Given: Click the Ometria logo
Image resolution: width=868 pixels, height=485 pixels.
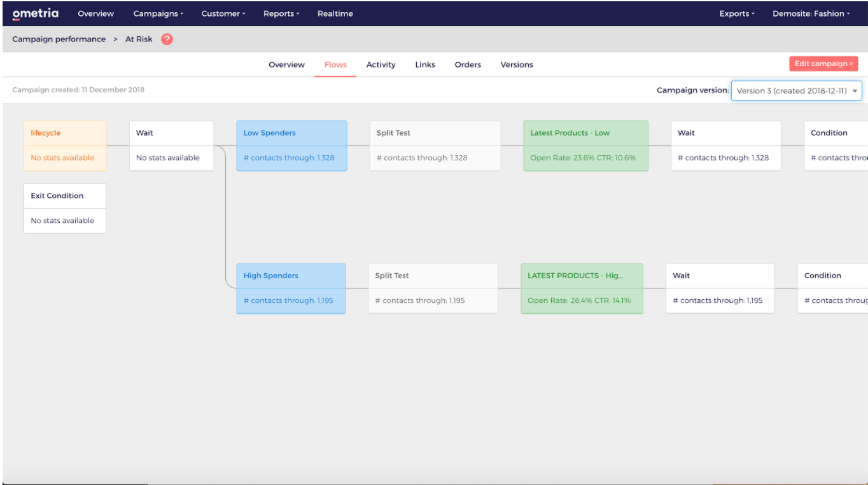Looking at the screenshot, I should (x=36, y=13).
